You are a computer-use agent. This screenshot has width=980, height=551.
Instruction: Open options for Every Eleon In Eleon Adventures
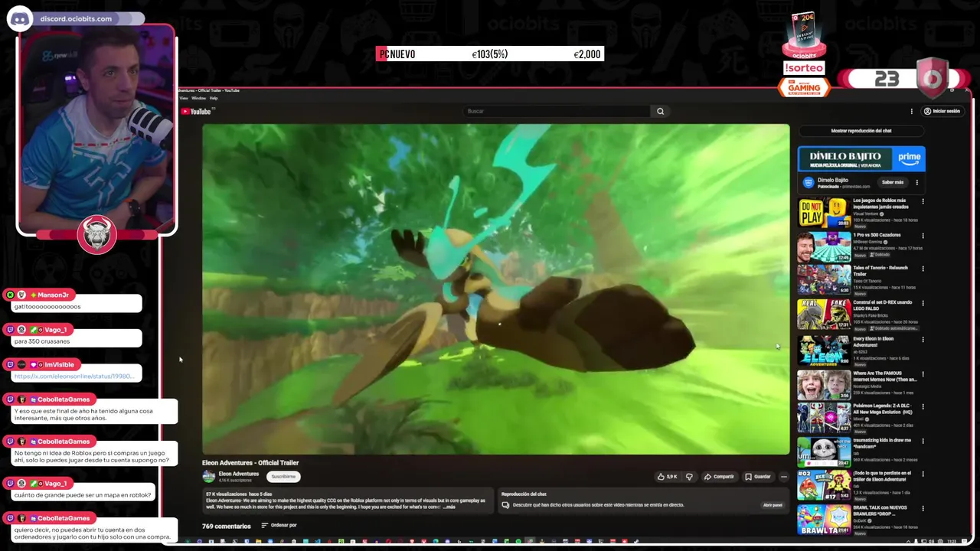click(x=923, y=340)
